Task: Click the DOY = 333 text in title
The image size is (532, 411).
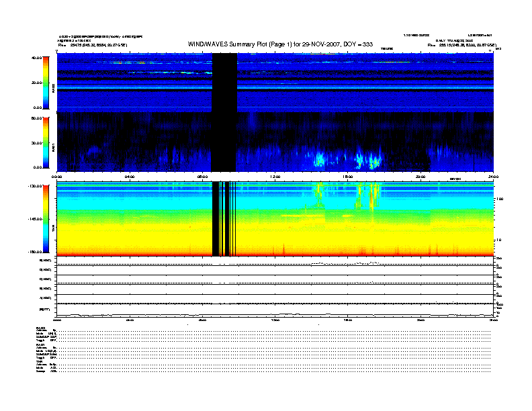Action: click(358, 44)
